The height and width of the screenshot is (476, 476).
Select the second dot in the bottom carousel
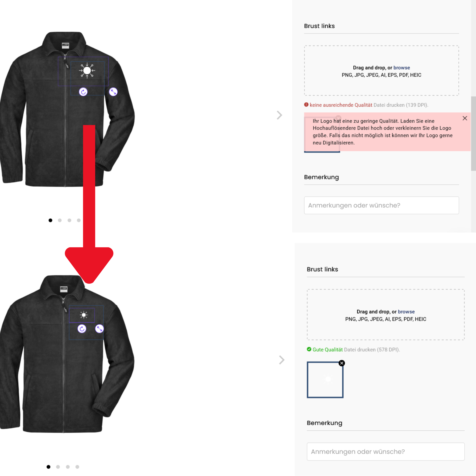pos(58,467)
